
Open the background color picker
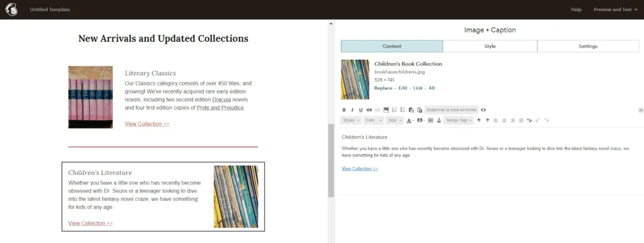point(421,120)
